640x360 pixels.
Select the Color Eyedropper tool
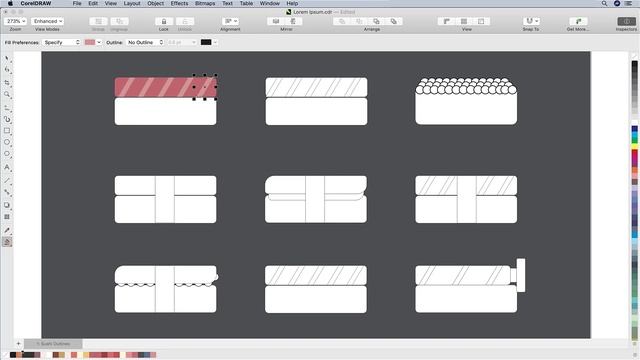point(7,230)
